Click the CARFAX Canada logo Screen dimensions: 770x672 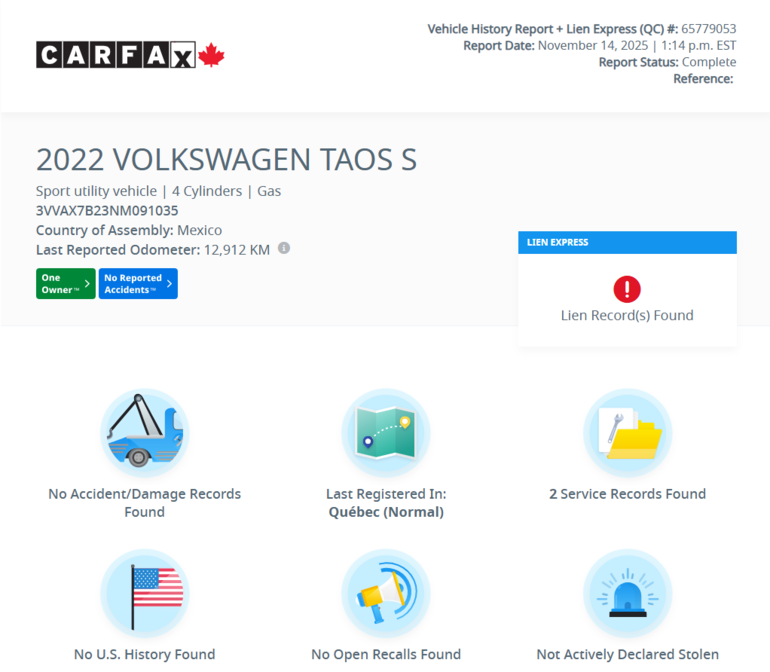(130, 55)
